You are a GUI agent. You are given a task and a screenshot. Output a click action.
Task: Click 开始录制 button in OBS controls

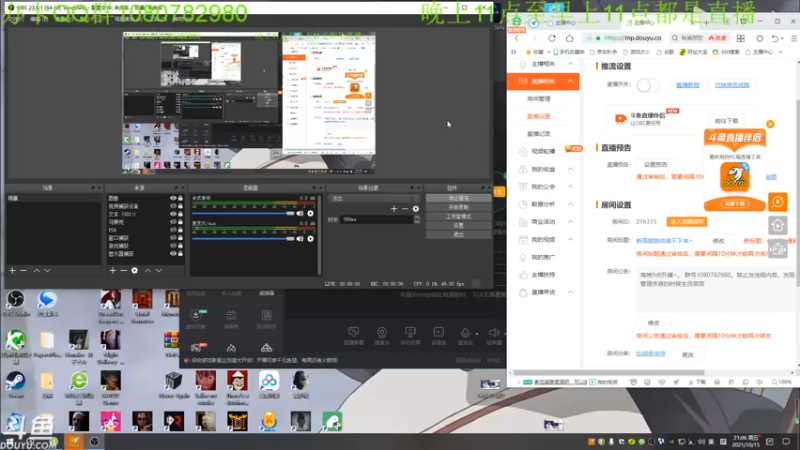click(x=458, y=207)
